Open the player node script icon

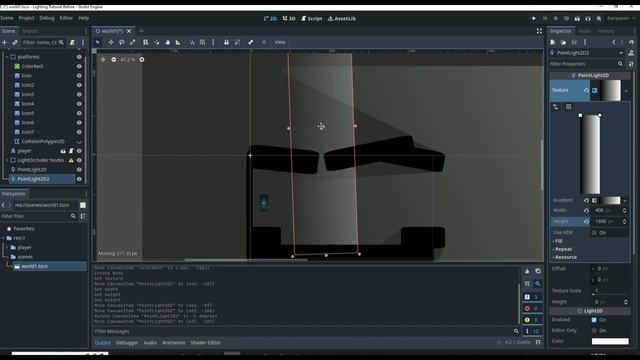pos(71,151)
